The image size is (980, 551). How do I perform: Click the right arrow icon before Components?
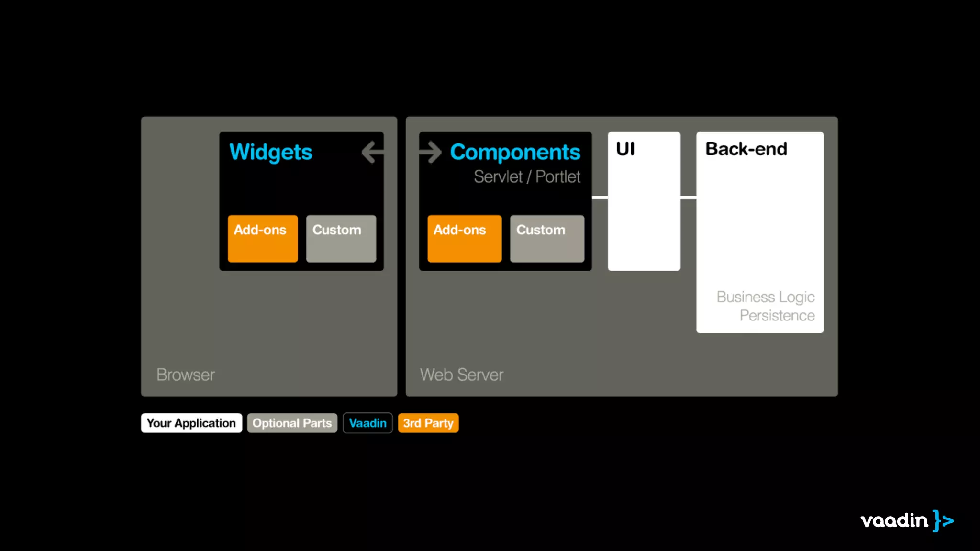430,152
